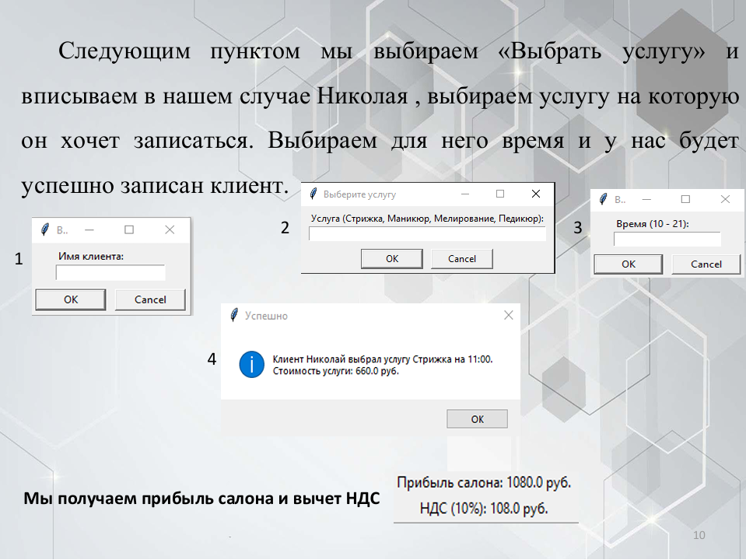
Task: Click the «Время (10 - 21)» input field
Action: pos(667,239)
